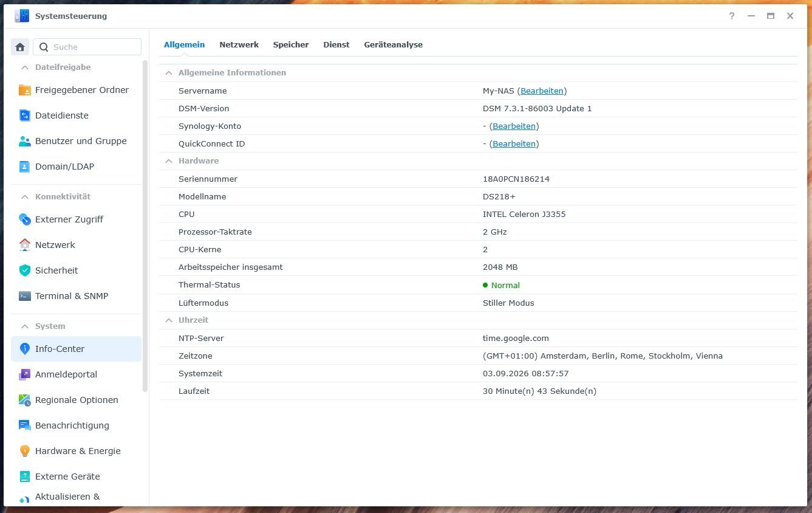Switch to the Geräteanalyse tab
The height and width of the screenshot is (513, 812).
pos(394,45)
